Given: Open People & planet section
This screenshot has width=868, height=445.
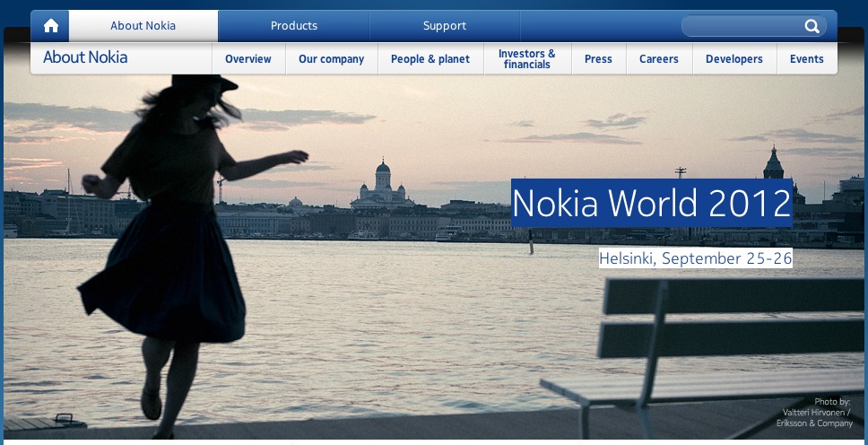Looking at the screenshot, I should [430, 58].
